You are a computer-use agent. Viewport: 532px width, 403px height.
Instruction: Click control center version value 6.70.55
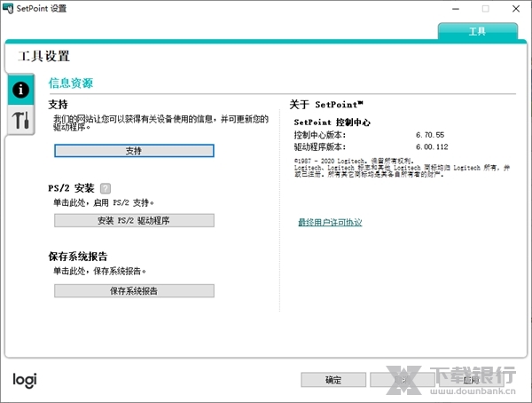pos(430,135)
